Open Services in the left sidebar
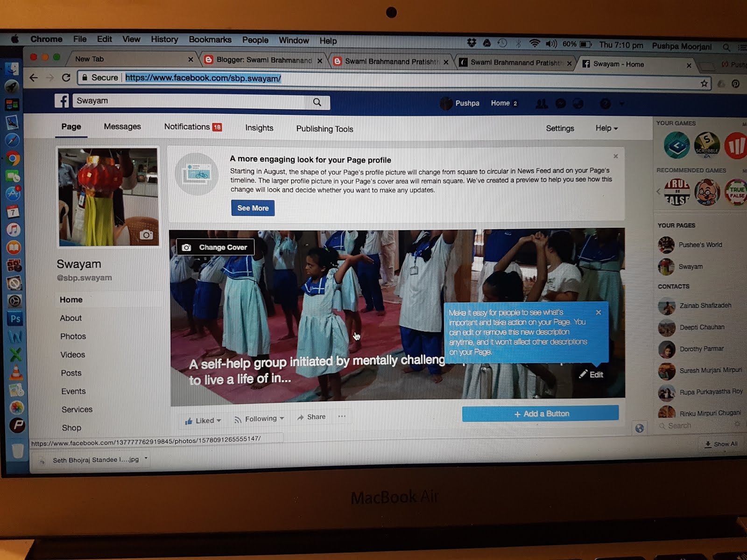This screenshot has height=560, width=747. (77, 409)
